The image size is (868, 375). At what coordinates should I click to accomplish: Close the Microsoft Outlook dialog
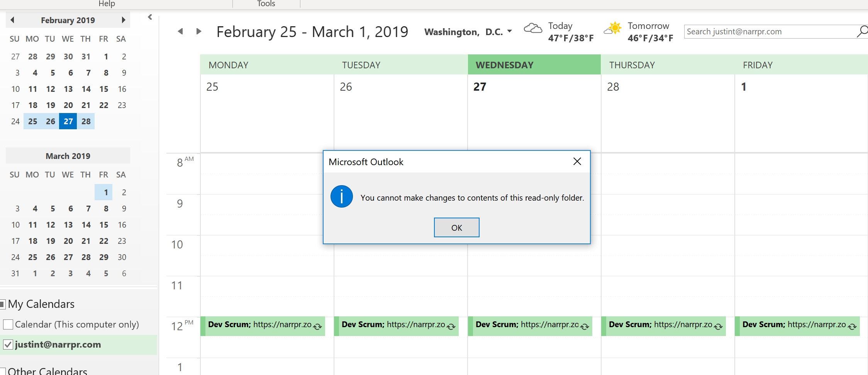click(x=577, y=161)
